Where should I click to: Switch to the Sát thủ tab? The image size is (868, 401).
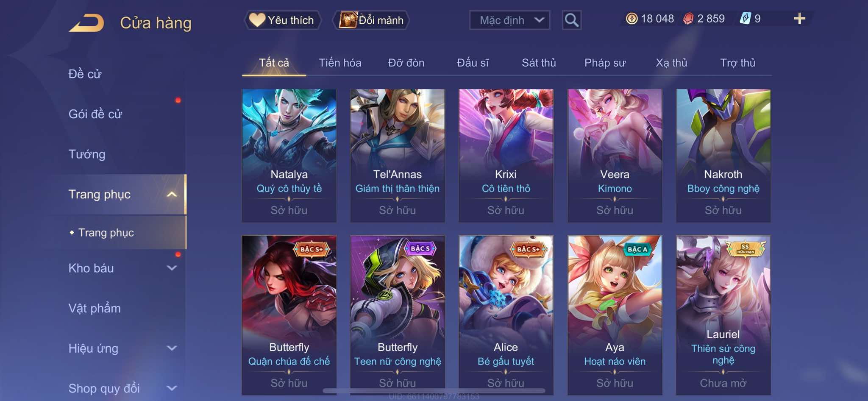(x=539, y=63)
